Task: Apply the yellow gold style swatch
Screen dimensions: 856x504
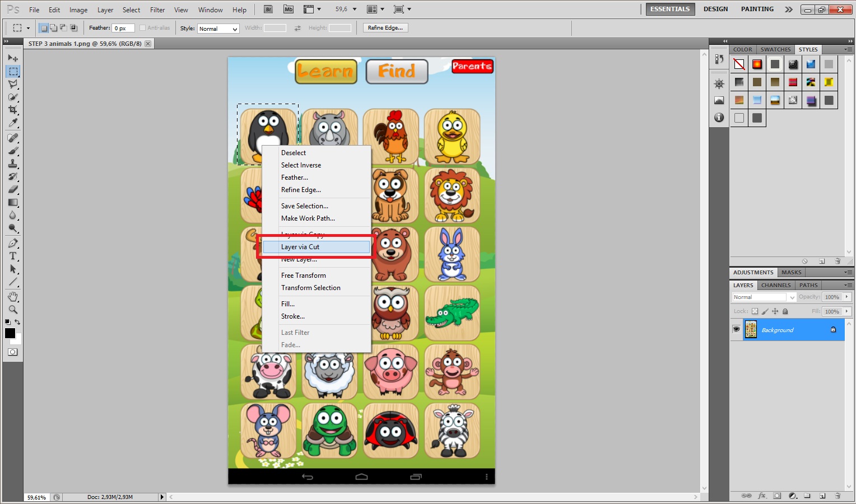Action: (829, 82)
